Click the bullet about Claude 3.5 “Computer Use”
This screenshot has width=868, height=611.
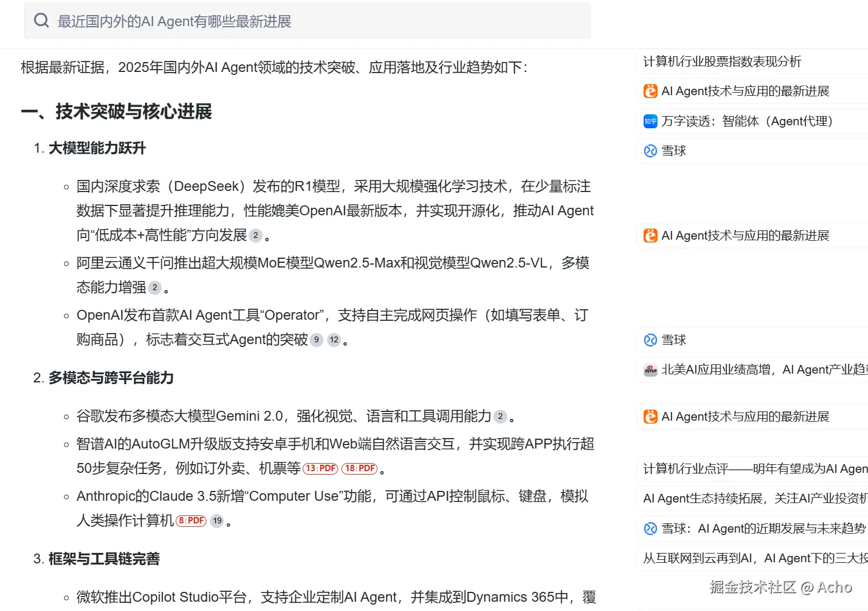332,508
